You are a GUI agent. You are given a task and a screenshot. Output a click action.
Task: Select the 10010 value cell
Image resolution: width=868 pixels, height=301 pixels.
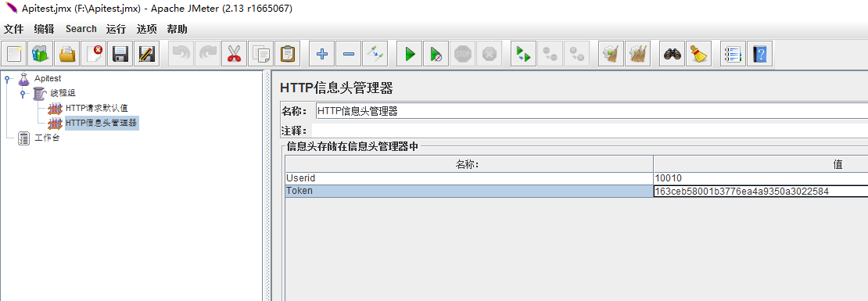point(761,178)
